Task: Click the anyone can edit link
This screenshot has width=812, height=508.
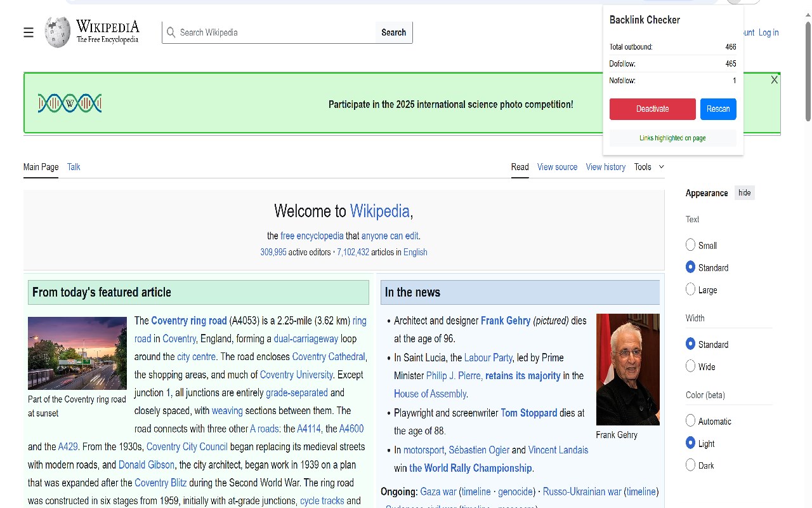Action: click(x=390, y=236)
